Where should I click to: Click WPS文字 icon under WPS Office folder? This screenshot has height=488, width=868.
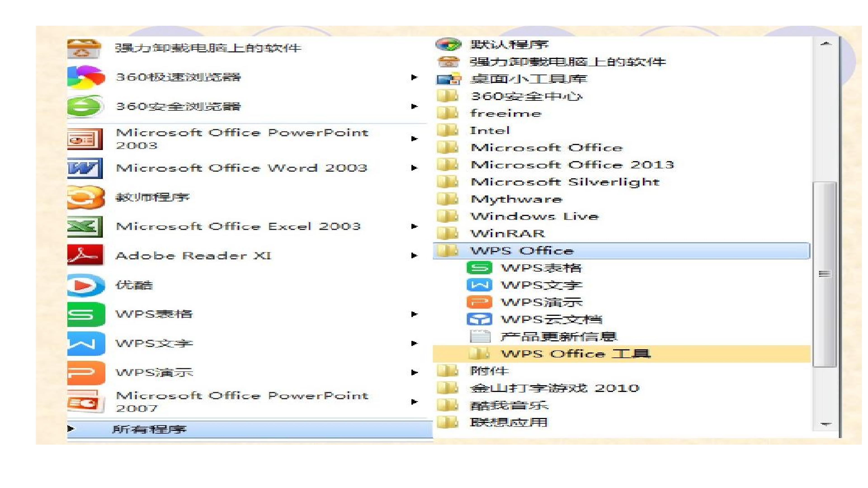click(x=479, y=285)
